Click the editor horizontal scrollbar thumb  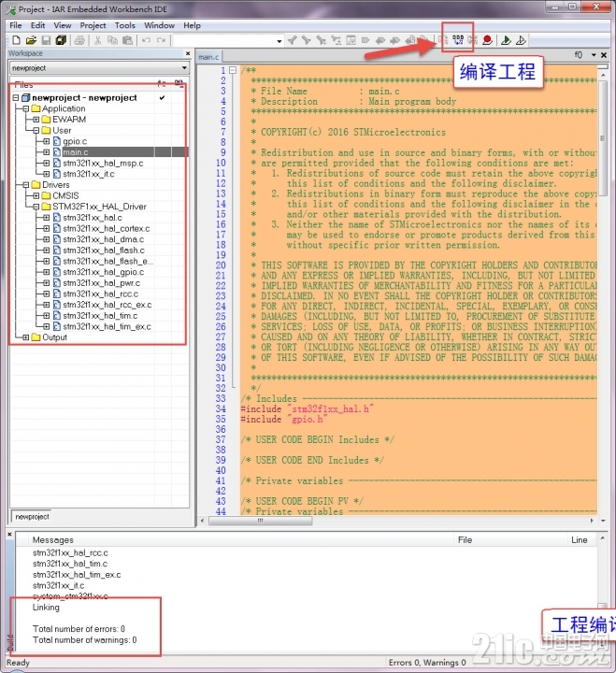[x=260, y=521]
